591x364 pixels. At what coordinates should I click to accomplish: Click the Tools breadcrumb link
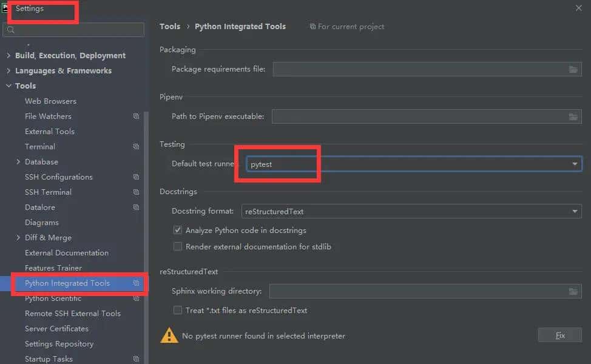pyautogui.click(x=170, y=27)
